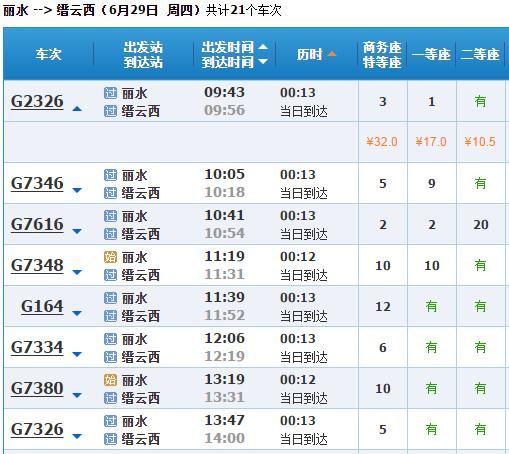Click the 过 icon beside 丽水 for G164
The image size is (509, 454).
pyautogui.click(x=110, y=298)
